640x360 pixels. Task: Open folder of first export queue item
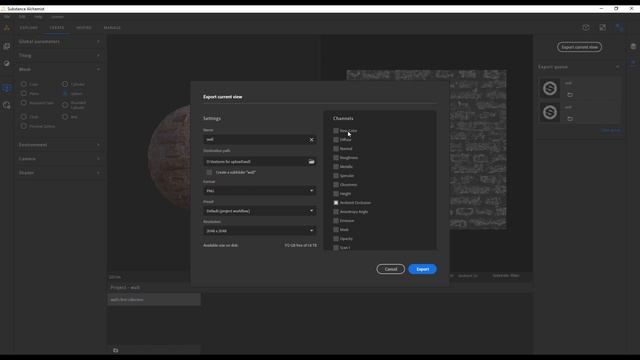570,95
